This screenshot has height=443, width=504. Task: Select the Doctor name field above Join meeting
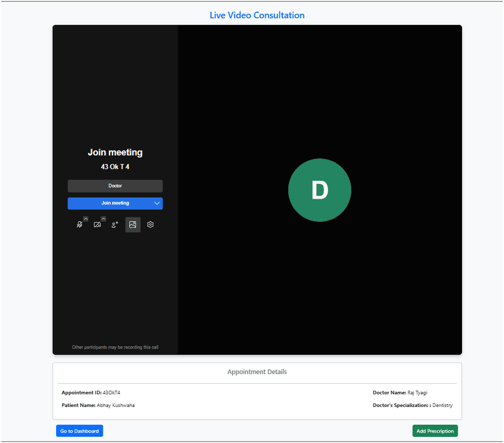click(x=115, y=186)
